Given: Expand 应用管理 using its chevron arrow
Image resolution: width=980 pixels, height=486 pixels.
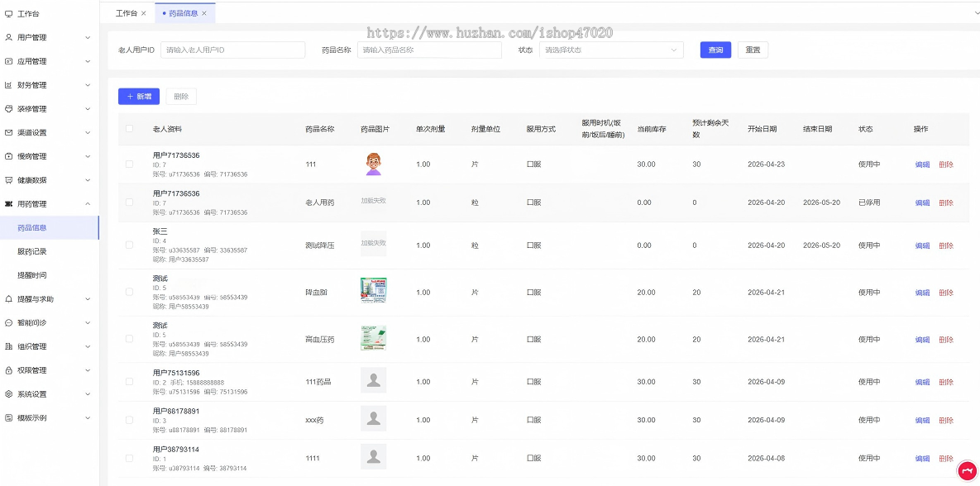Looking at the screenshot, I should [x=88, y=61].
